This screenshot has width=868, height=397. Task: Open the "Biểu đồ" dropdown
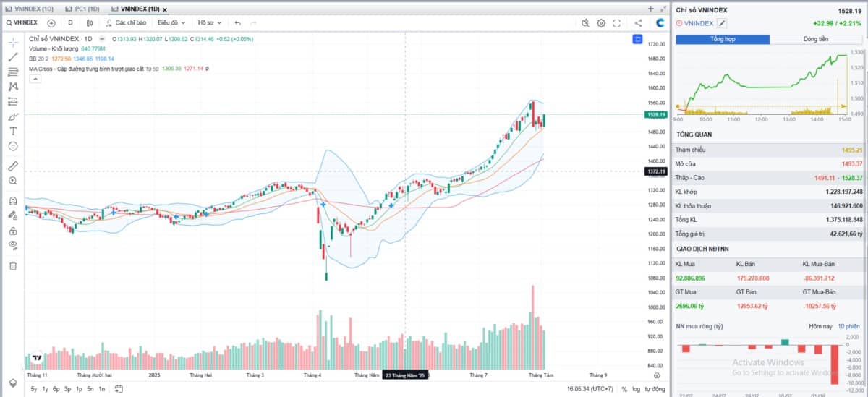[x=171, y=23]
